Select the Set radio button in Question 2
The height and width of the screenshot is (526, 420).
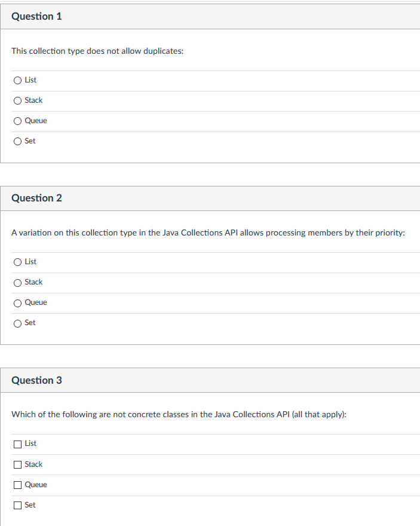(17, 323)
